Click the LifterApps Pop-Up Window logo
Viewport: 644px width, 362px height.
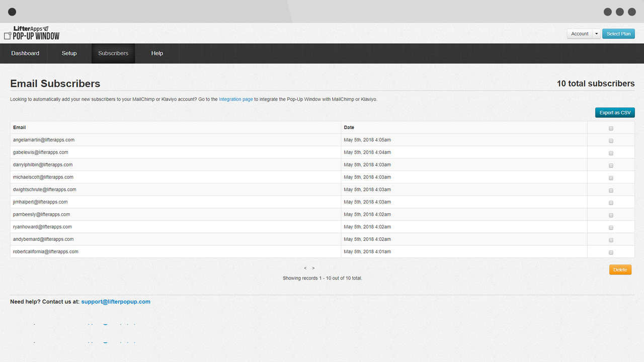click(32, 33)
